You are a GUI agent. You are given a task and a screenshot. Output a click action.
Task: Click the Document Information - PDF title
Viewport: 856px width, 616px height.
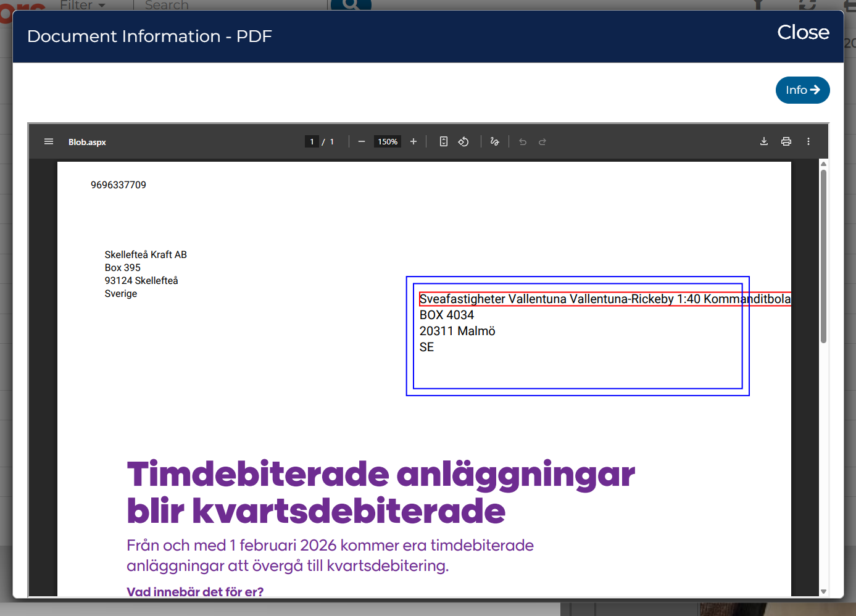[149, 36]
